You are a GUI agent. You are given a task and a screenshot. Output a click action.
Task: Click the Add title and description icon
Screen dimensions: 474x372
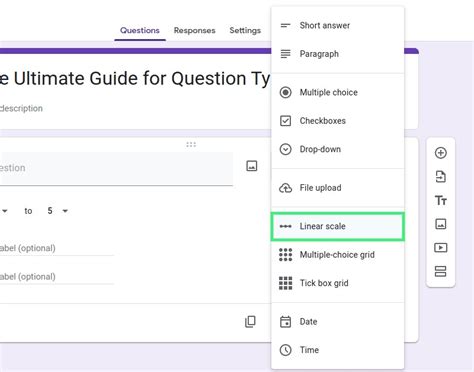click(441, 201)
